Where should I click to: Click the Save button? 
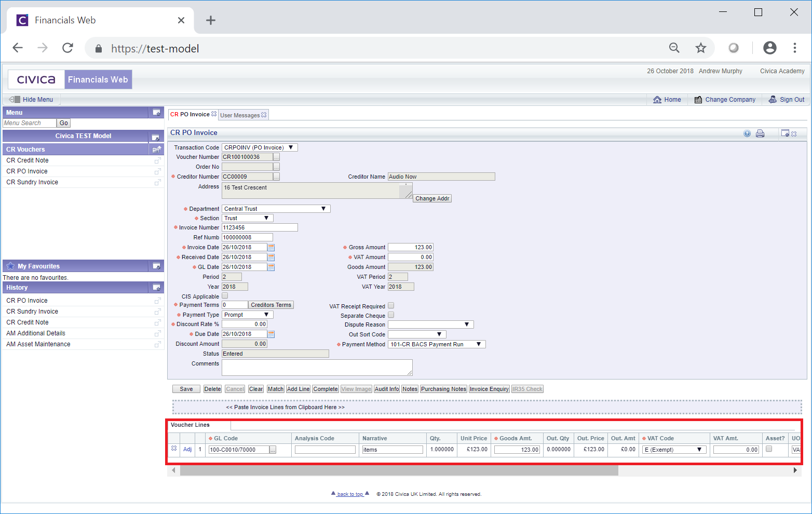(186, 389)
